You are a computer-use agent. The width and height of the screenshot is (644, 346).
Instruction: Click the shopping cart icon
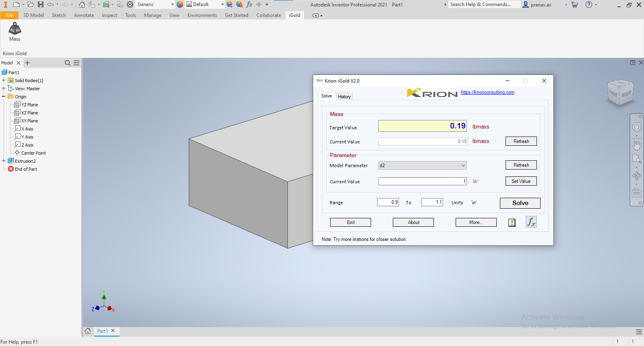[575, 5]
